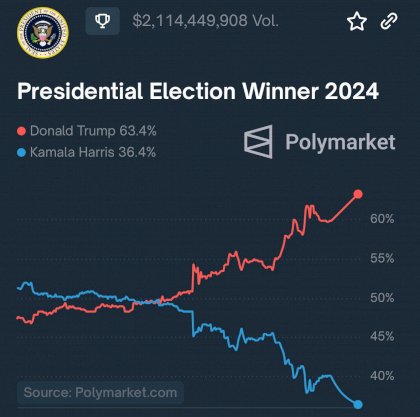420x417 pixels.
Task: Click the $2,114,449,908 Vol. text
Action: tap(205, 21)
